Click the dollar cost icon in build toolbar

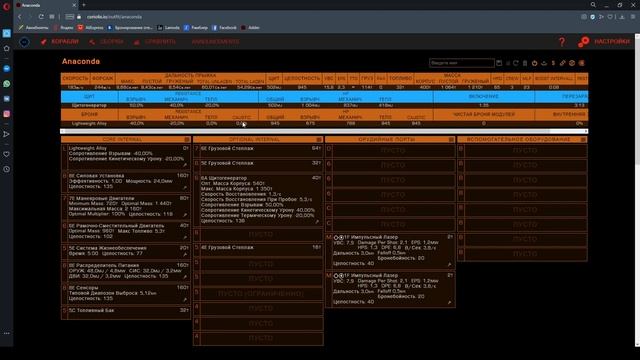point(553,63)
